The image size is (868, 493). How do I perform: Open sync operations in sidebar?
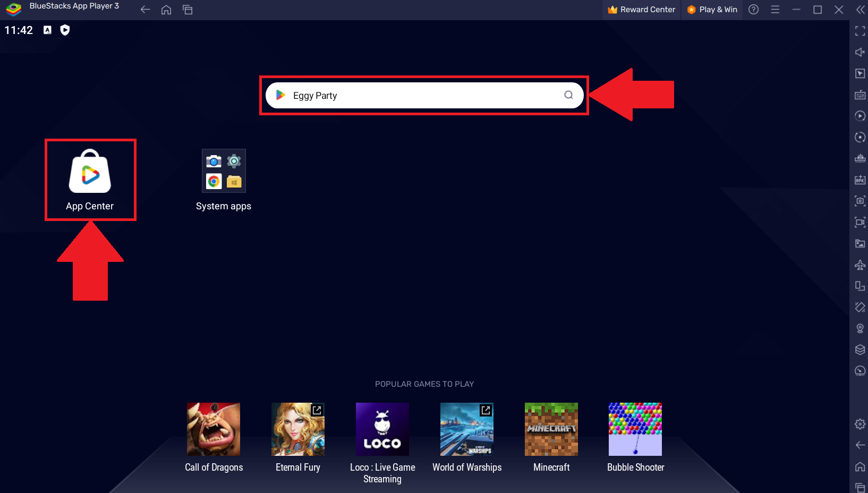pos(860,137)
